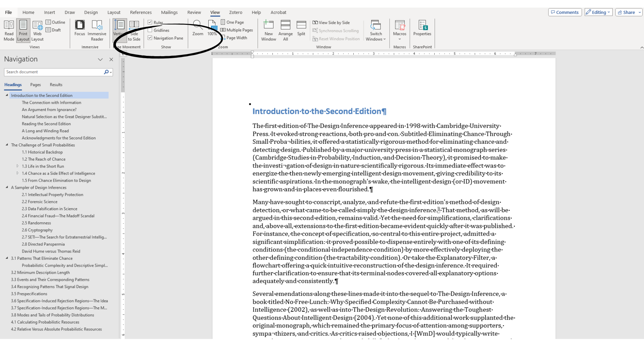The width and height of the screenshot is (644, 347).
Task: Launch Immersive Reader
Action: [x=97, y=30]
